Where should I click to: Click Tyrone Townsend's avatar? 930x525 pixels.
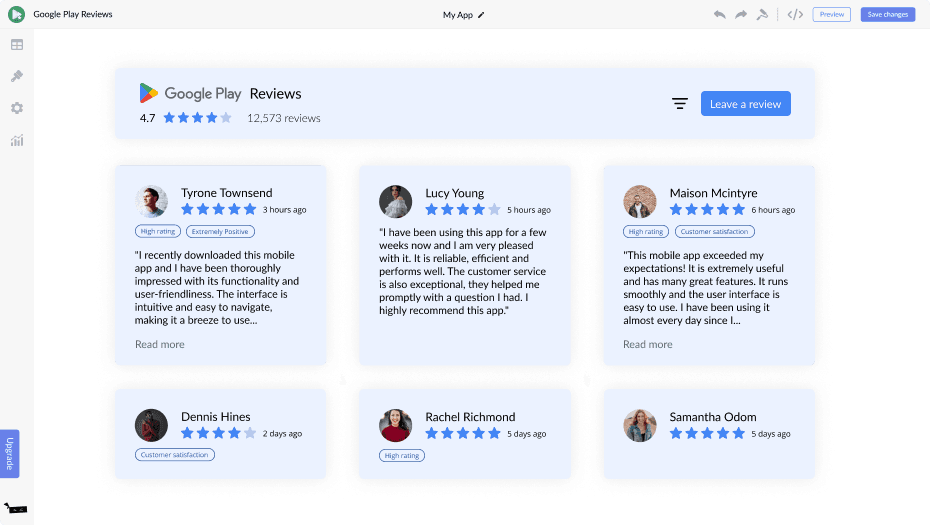tap(151, 202)
